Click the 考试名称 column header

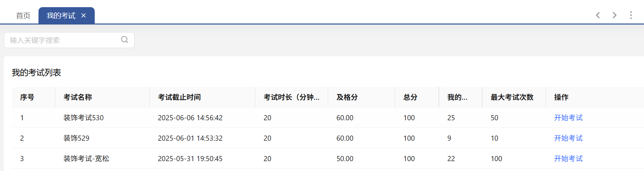(78, 97)
